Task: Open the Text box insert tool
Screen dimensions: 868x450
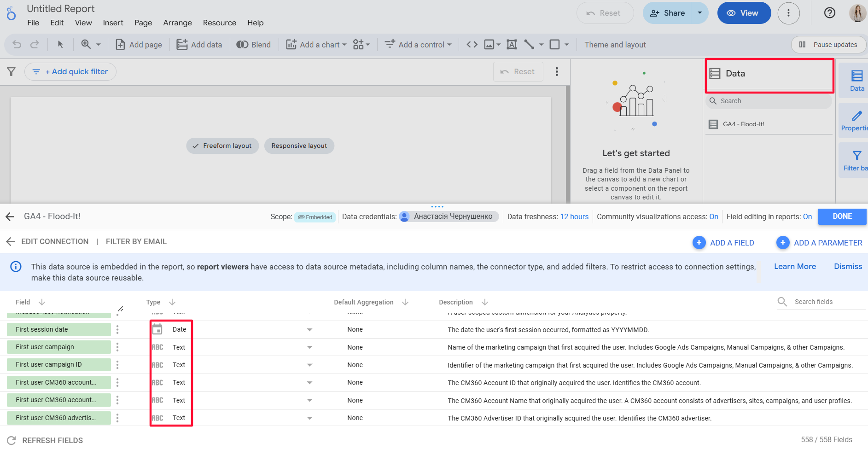Action: (x=512, y=44)
